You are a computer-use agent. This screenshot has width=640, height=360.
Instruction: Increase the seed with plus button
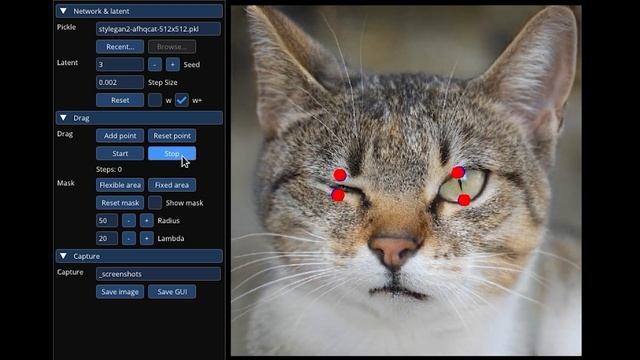(172, 64)
